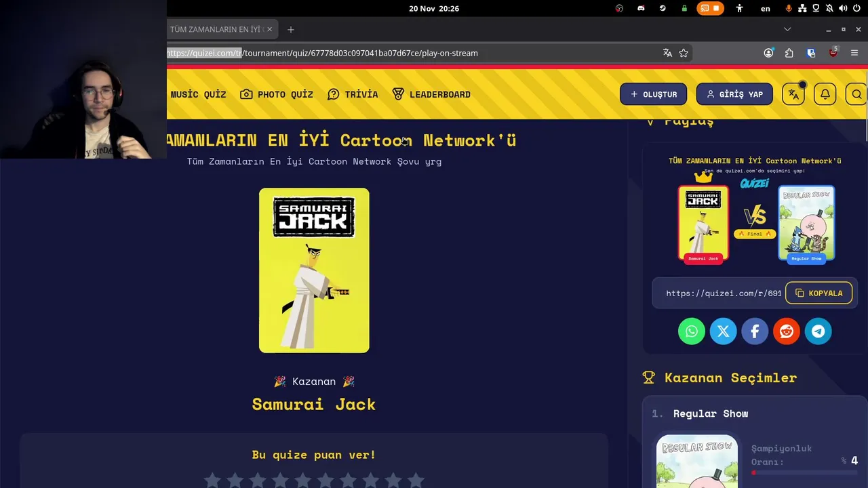Click Regular Show card in share preview

806,223
